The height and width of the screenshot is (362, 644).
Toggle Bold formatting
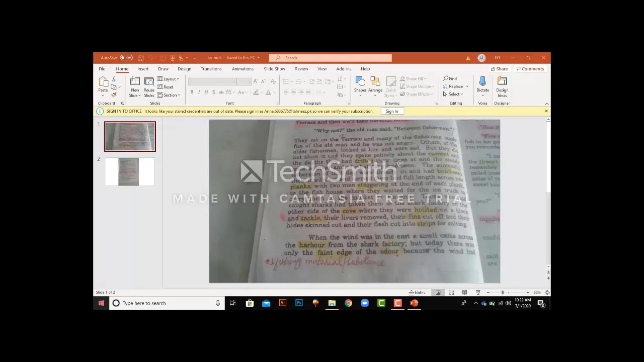(192, 92)
